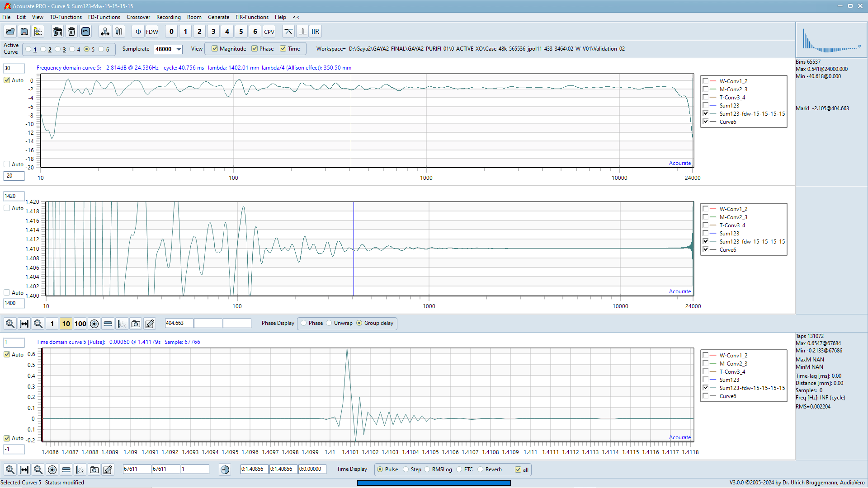Click the group delay upper limit field 1420

(14, 196)
